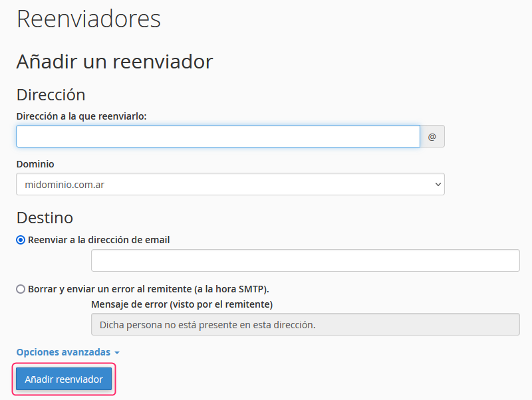Click the 'Dirección' section heading
The width and height of the screenshot is (532, 400).
tap(51, 94)
